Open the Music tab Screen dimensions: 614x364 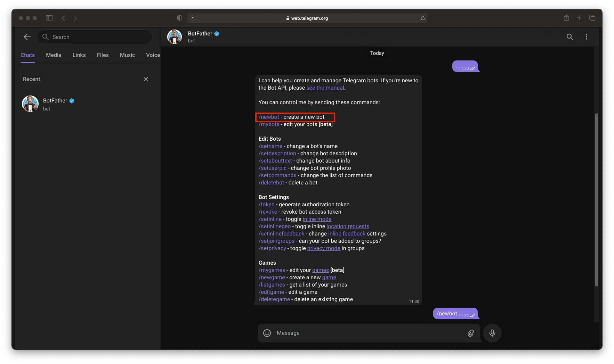pyautogui.click(x=127, y=55)
